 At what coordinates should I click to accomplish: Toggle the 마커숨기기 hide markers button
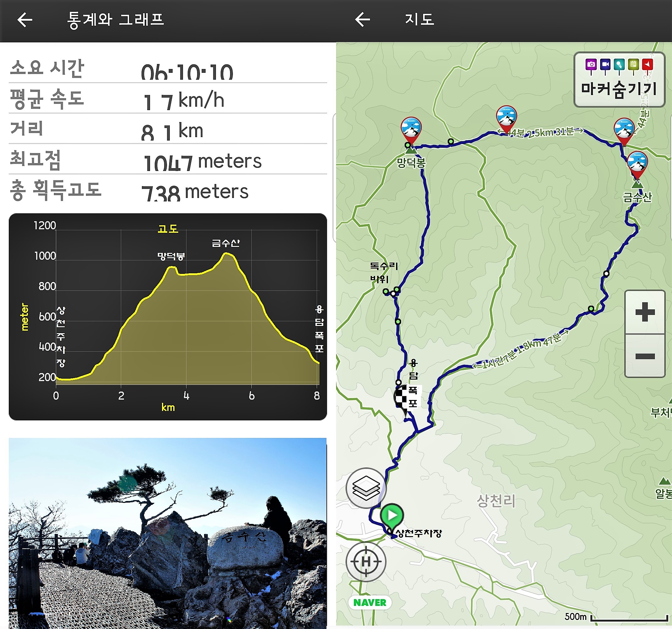point(619,80)
